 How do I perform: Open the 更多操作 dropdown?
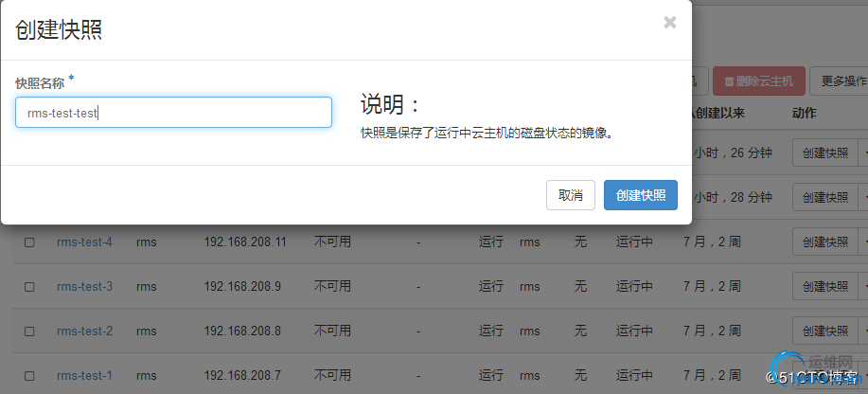pos(840,81)
